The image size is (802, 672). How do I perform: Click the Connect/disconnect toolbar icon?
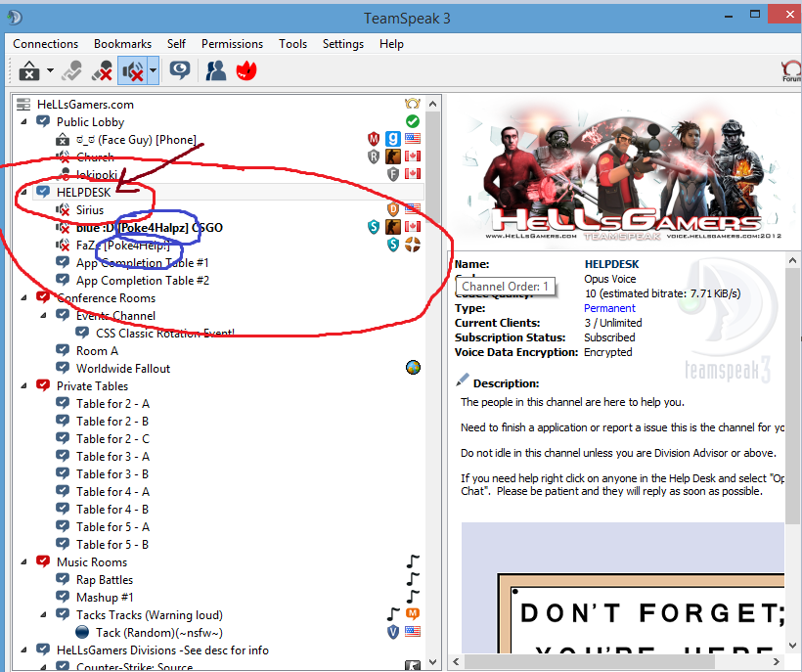(29, 70)
